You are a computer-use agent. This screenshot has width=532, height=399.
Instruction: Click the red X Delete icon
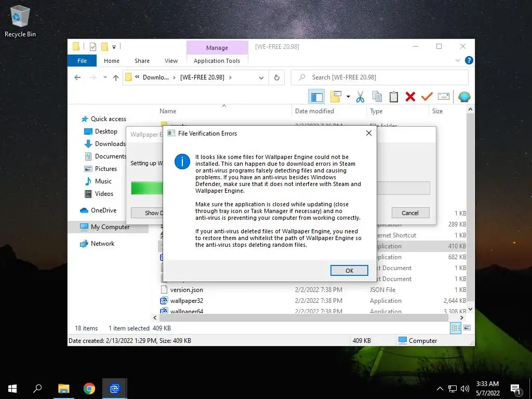[410, 97]
